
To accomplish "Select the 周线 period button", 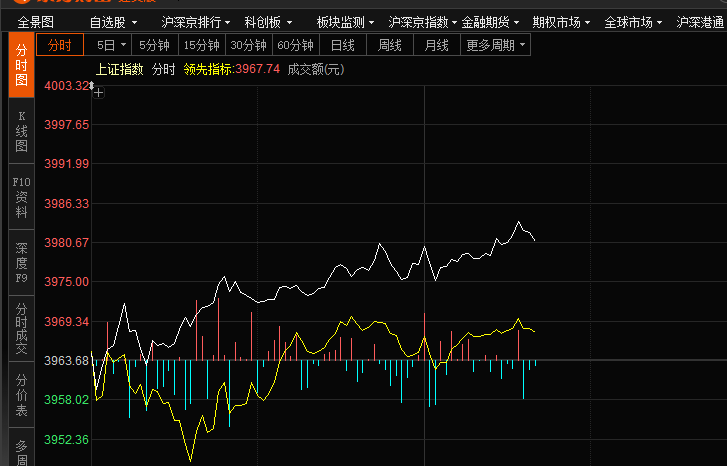I will pyautogui.click(x=389, y=45).
